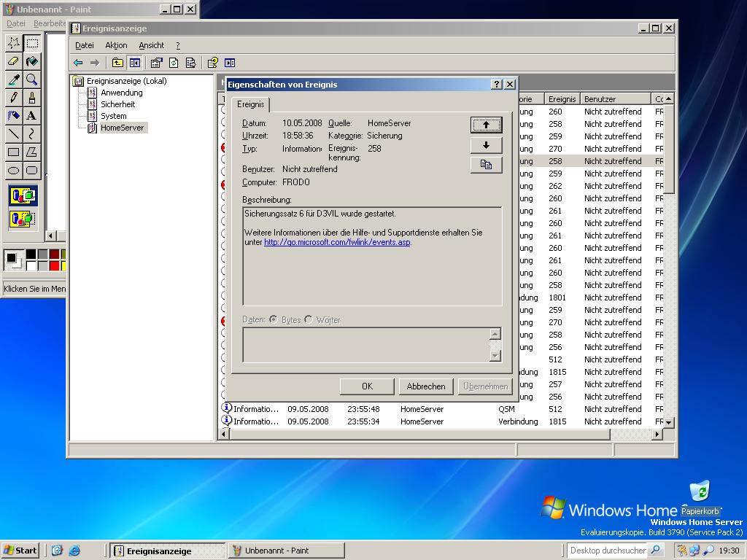Select the Bytes radio button

[x=274, y=319]
